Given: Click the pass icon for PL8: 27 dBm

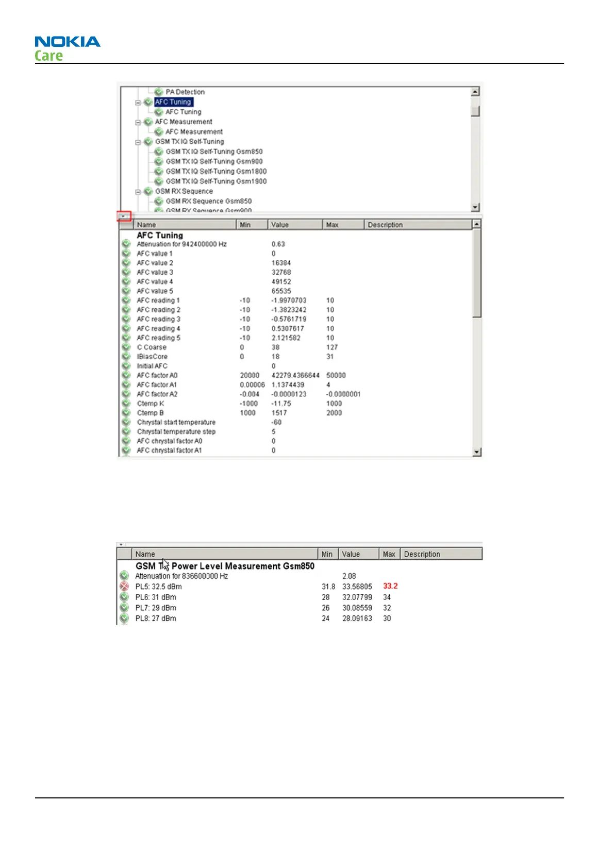Looking at the screenshot, I should (x=124, y=619).
